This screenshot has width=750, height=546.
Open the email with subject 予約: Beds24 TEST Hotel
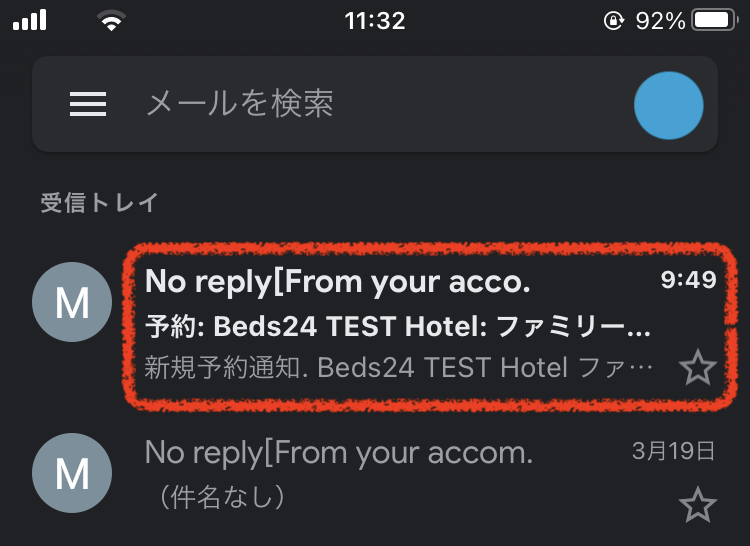click(398, 326)
